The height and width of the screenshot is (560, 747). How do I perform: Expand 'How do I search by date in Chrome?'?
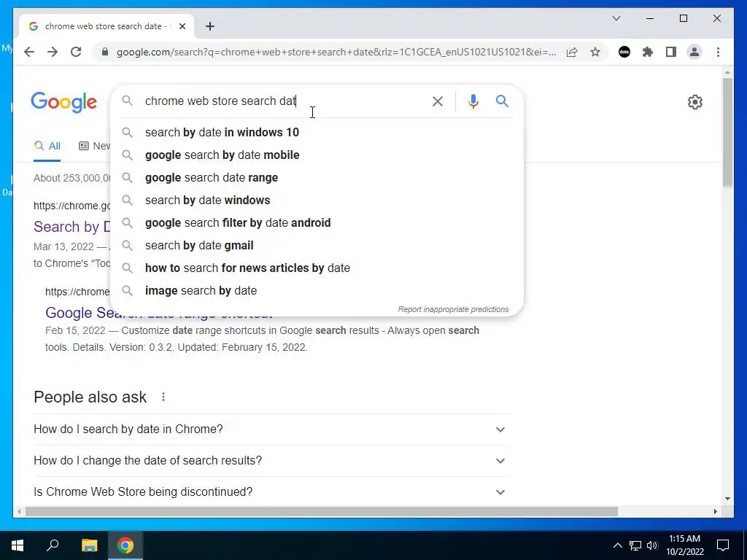[270, 429]
